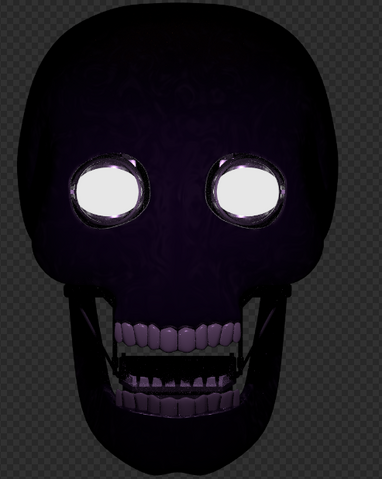Click the right glowing white eye

(248, 191)
